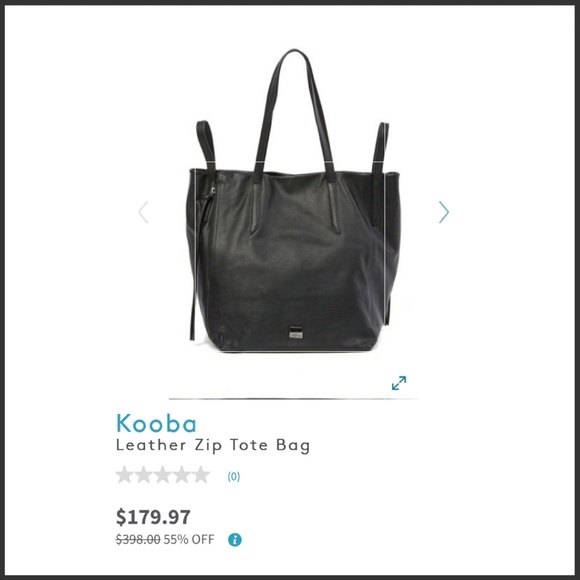Click the silver logo plate on the bag
Screen dimensions: 580x580
coord(296,333)
